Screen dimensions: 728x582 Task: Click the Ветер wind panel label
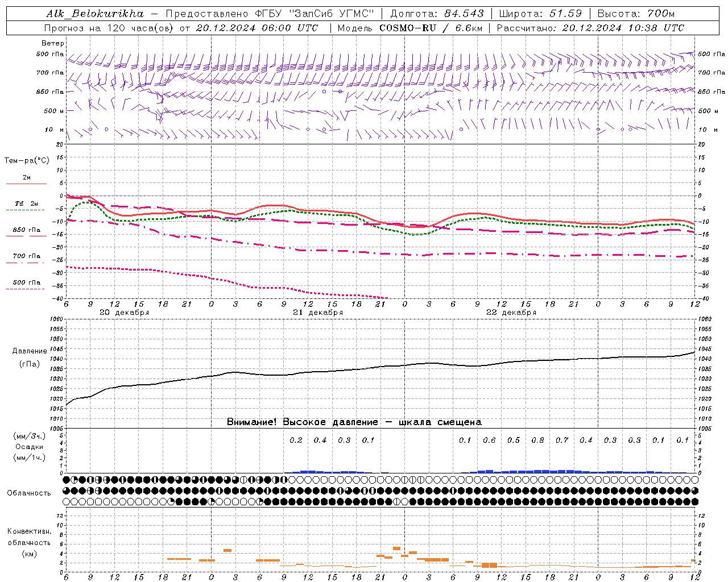[x=53, y=43]
